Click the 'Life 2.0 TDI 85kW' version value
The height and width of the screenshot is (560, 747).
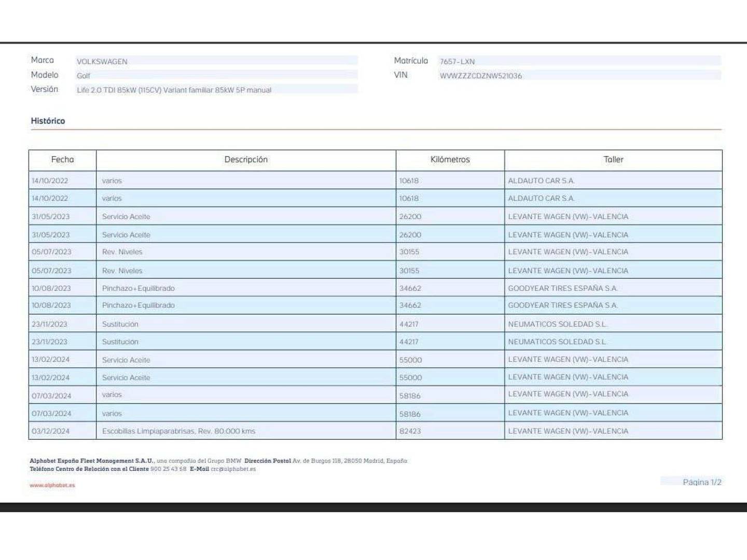174,90
